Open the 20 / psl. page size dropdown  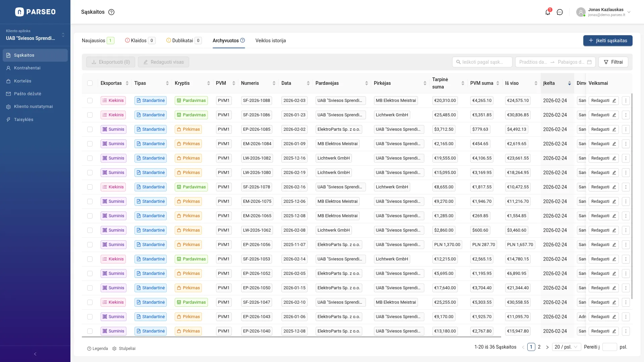point(567,347)
